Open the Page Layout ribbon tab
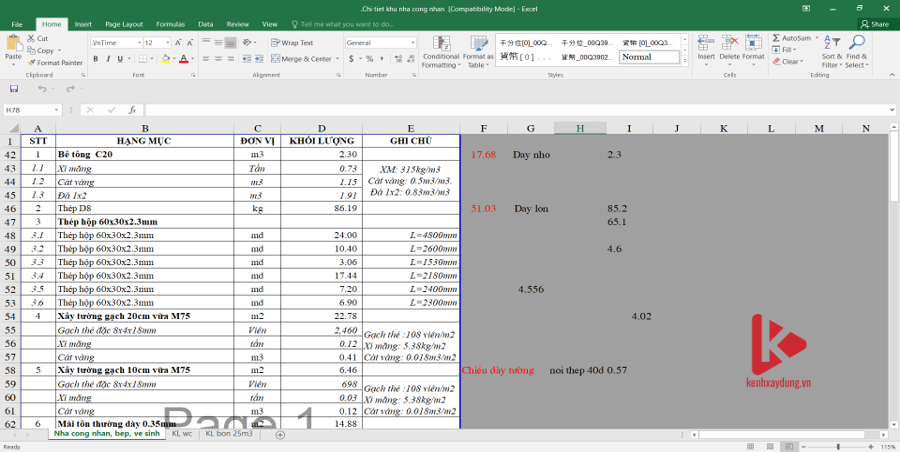Screen dimensions: 900x452 (x=124, y=23)
